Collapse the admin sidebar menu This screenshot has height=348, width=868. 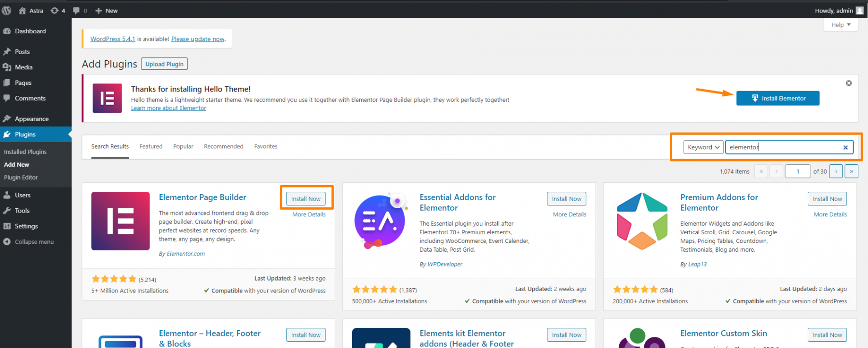click(x=29, y=241)
